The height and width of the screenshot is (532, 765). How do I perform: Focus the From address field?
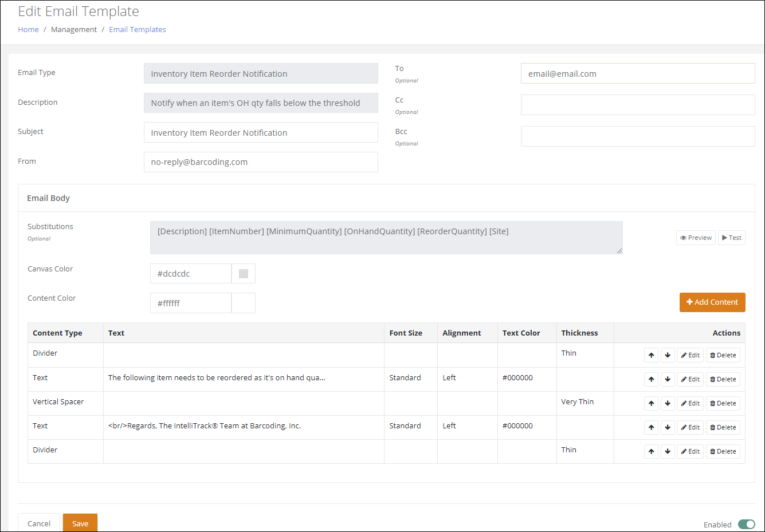click(x=261, y=162)
